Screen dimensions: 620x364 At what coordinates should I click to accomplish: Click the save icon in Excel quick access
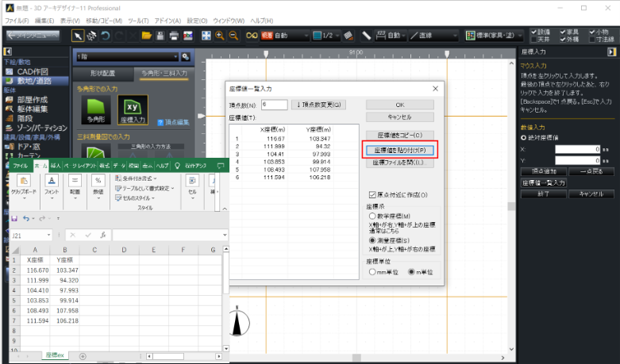pyautogui.click(x=15, y=218)
